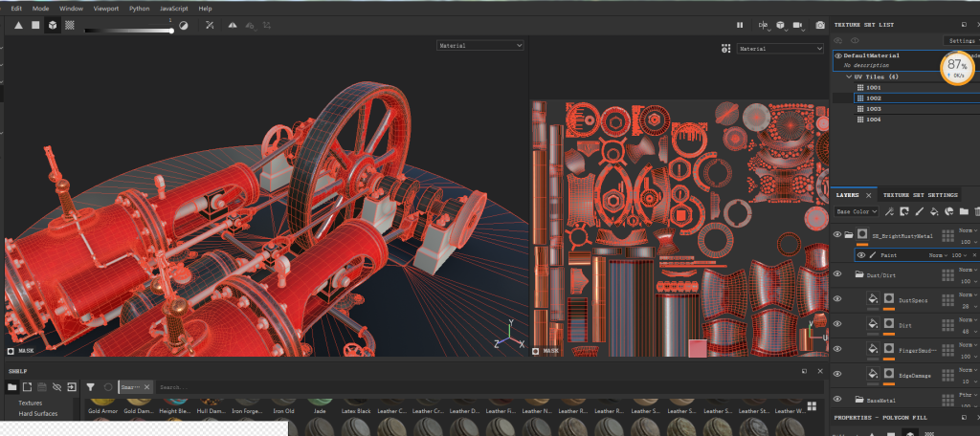
Task: Open the Python menu
Action: click(x=140, y=9)
